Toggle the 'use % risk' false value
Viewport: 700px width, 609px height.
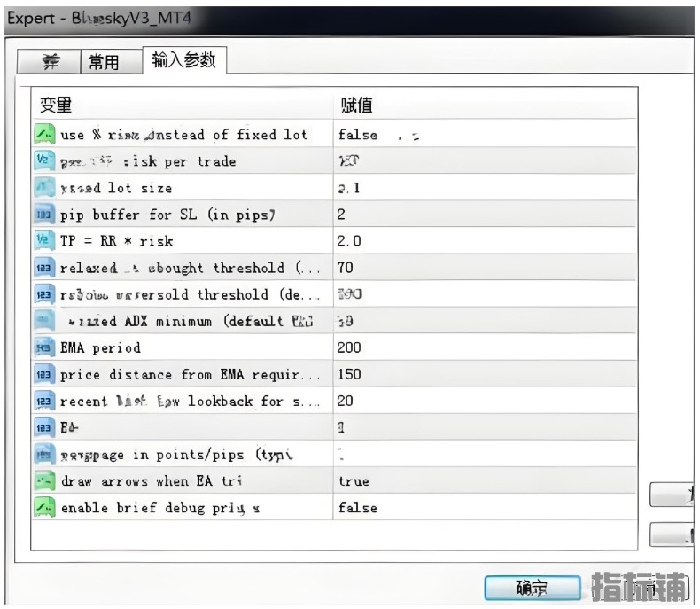point(357,135)
